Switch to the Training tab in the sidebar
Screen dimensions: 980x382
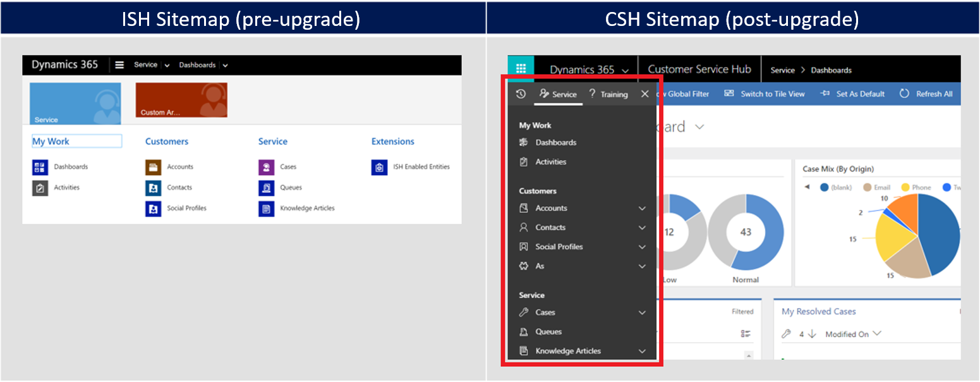coord(608,94)
